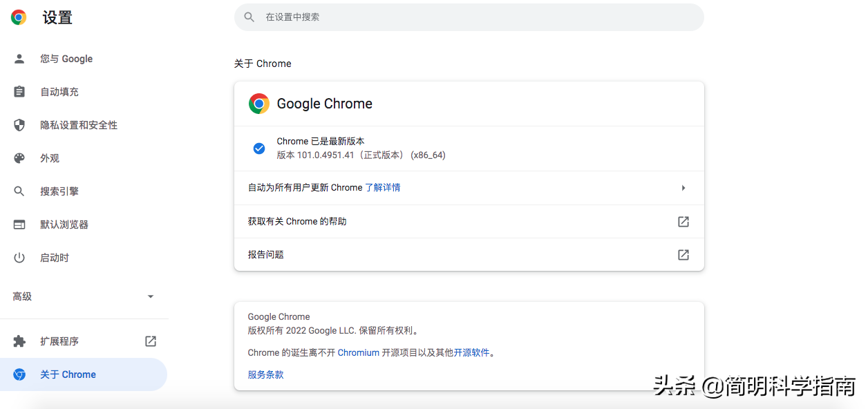Open the Chromium project link
This screenshot has height=409, width=868.
[x=358, y=352]
